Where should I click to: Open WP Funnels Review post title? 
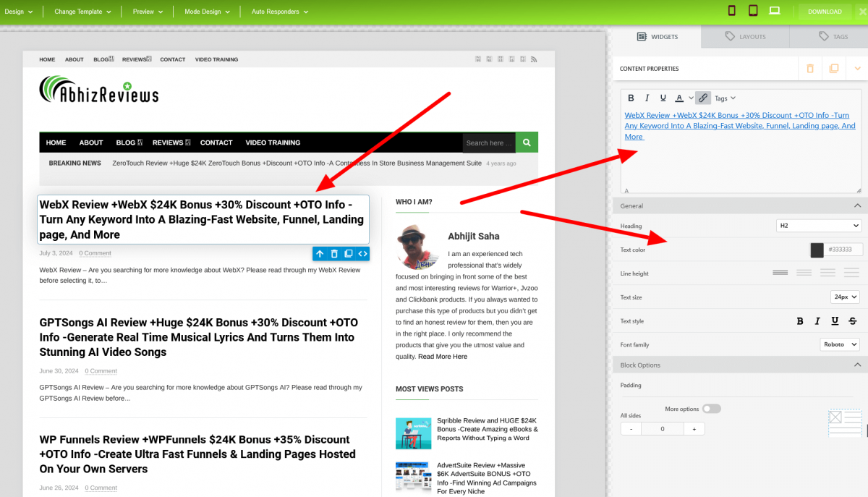click(197, 454)
